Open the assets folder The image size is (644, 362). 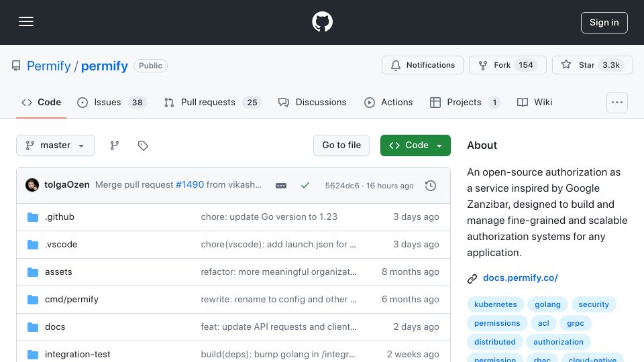[58, 271]
